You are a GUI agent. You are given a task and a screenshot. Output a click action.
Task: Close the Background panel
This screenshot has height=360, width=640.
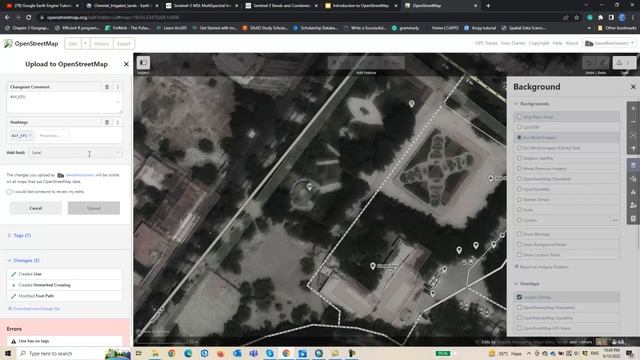633,87
